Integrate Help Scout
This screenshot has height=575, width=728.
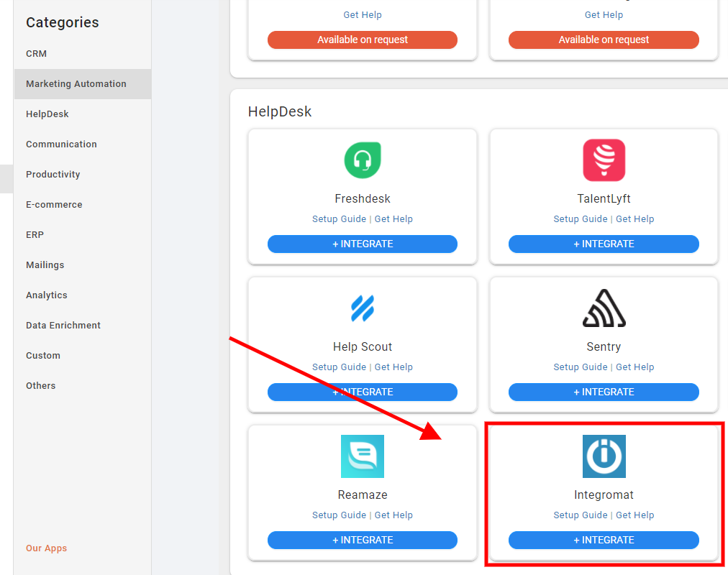(363, 392)
